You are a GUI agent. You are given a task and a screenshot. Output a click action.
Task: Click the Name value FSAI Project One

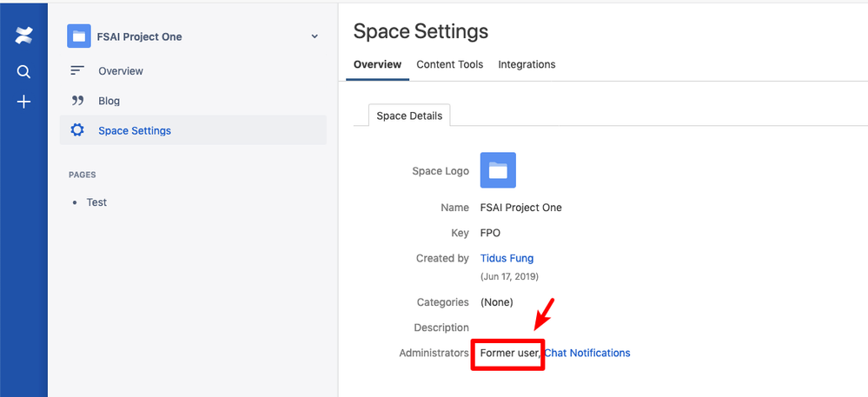[x=521, y=208]
